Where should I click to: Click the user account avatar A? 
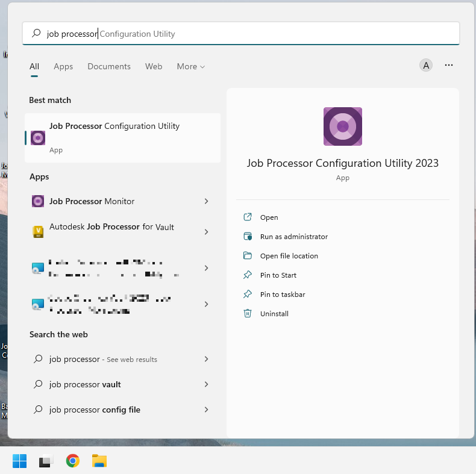click(x=426, y=65)
